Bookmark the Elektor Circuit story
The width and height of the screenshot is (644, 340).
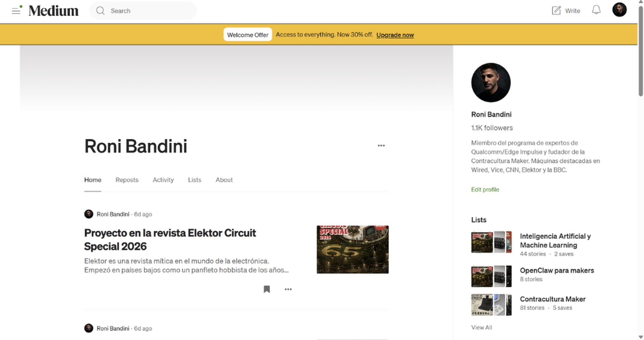click(x=267, y=289)
